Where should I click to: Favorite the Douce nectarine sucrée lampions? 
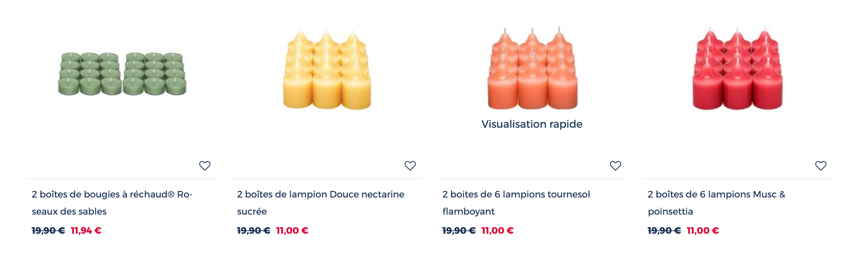coord(410,166)
